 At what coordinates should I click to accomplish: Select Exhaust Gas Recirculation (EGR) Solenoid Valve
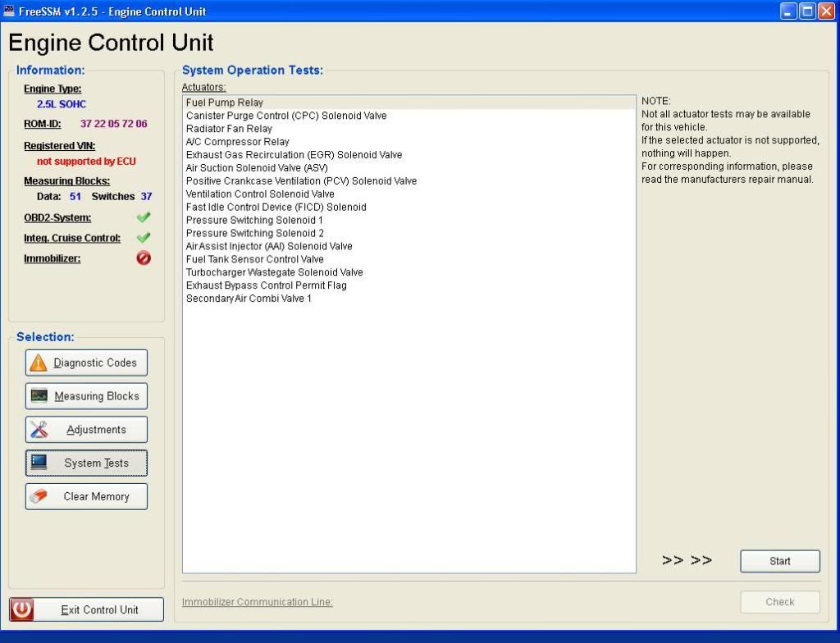[x=409, y=155]
